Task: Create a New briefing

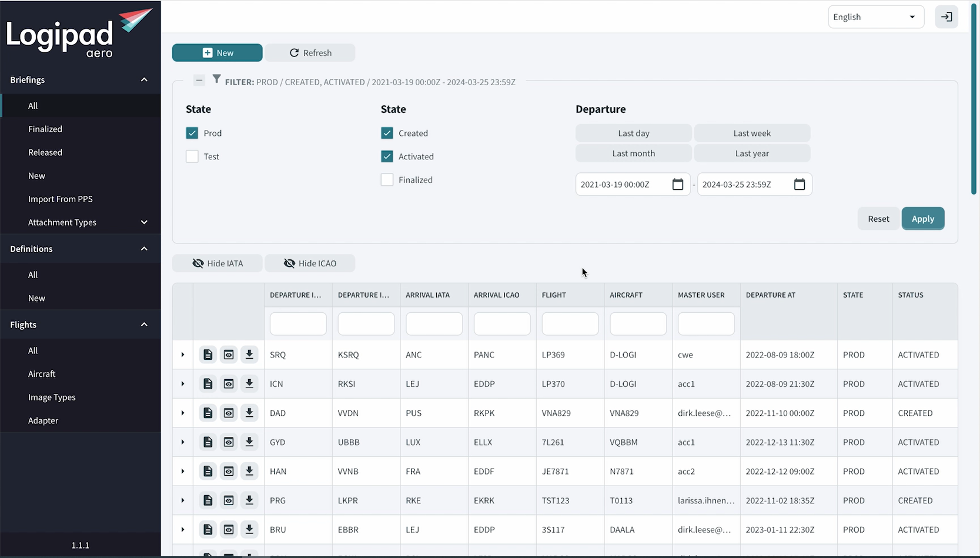Action: point(218,53)
